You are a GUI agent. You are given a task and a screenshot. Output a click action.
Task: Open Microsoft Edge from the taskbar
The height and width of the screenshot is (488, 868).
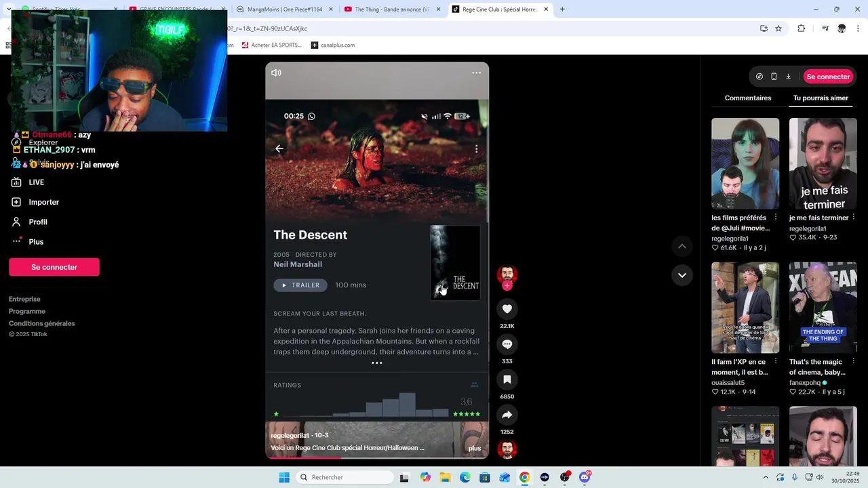tap(465, 477)
